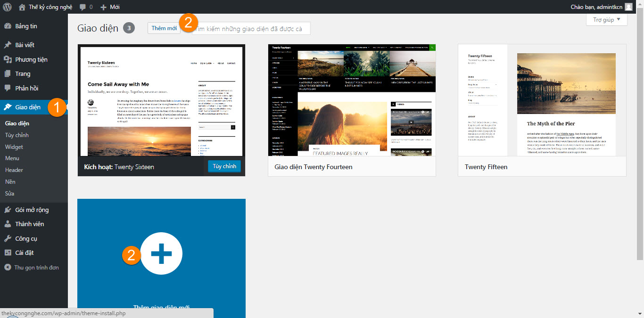Open Bảng tin dashboard in sidebar
Image resolution: width=644 pixels, height=318 pixels.
26,26
